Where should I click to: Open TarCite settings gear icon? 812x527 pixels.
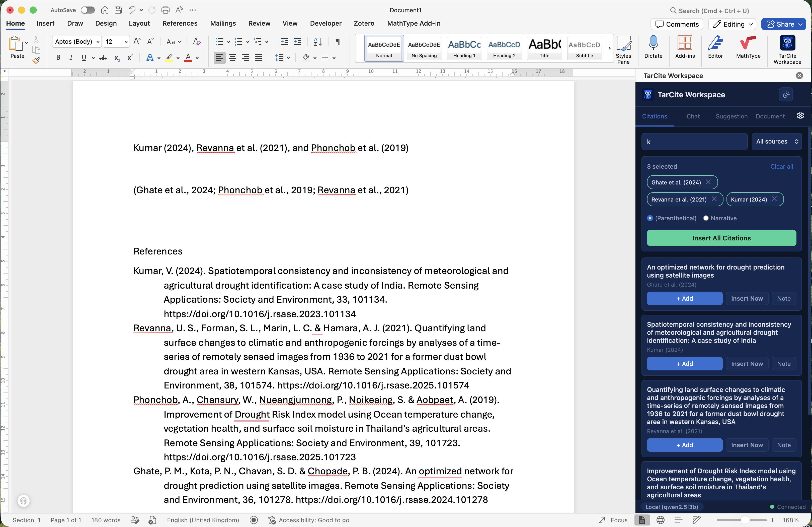pyautogui.click(x=800, y=116)
